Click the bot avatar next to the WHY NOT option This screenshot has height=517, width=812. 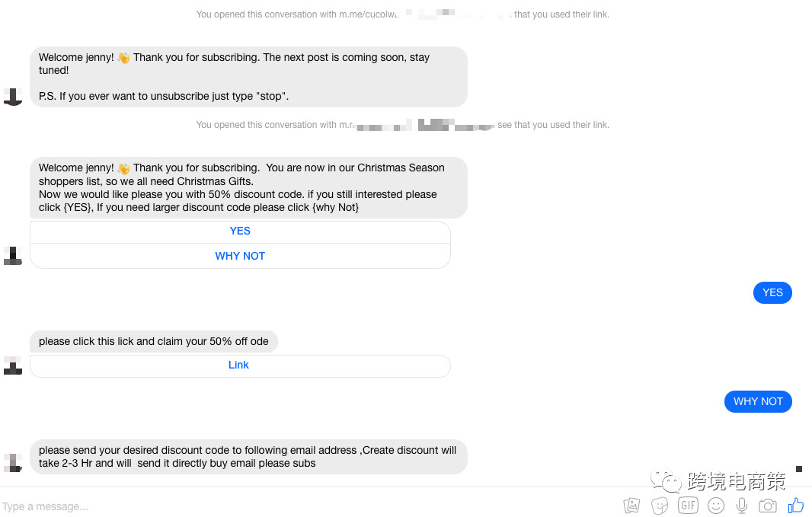point(13,256)
